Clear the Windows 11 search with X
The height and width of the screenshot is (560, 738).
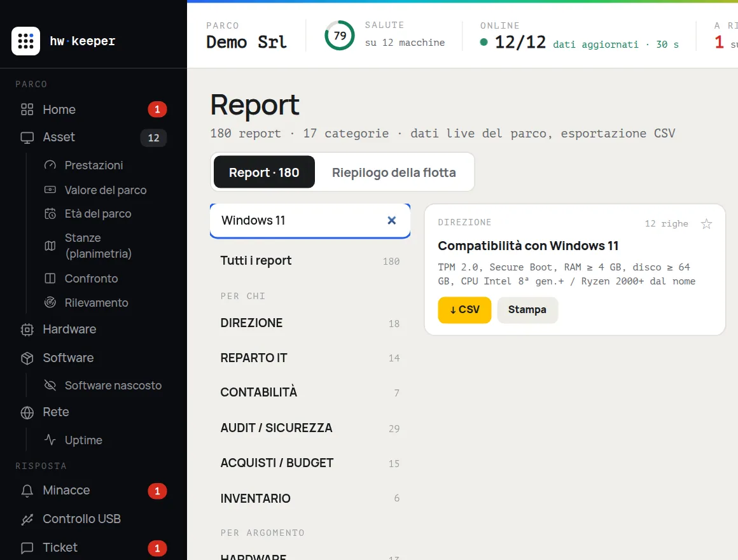(392, 220)
